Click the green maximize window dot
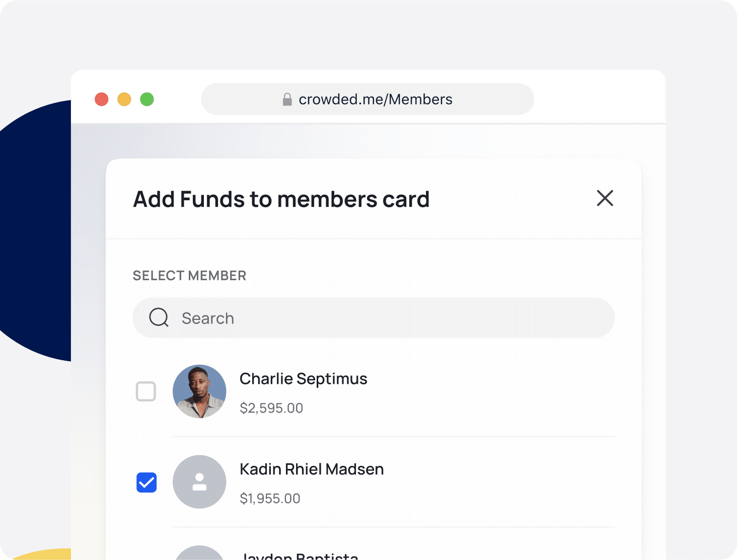Screen dimensions: 737x560 [x=147, y=99]
